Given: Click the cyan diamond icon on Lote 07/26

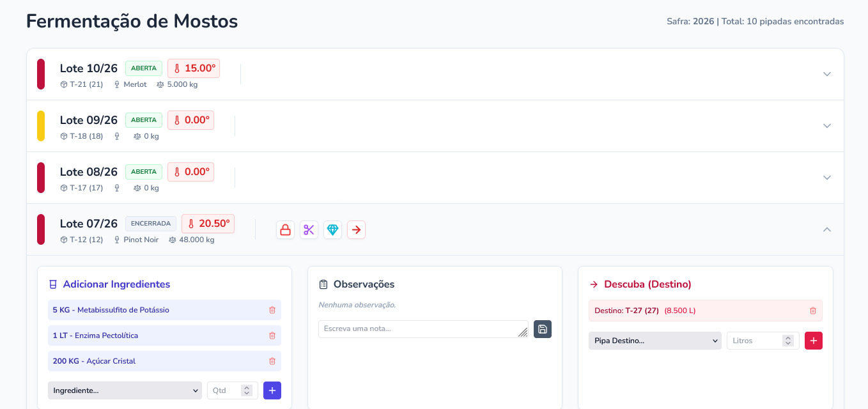Looking at the screenshot, I should click(332, 230).
